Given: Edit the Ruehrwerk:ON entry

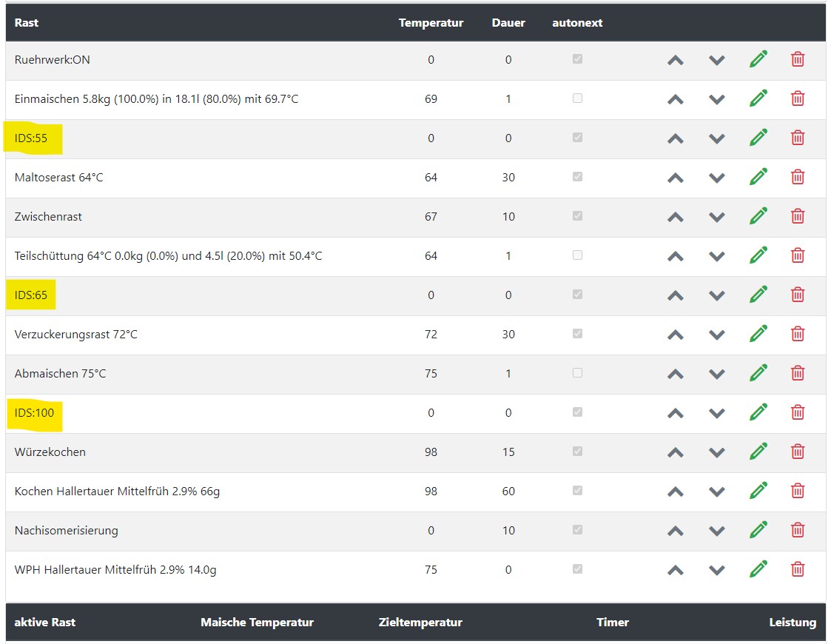Looking at the screenshot, I should 758,59.
